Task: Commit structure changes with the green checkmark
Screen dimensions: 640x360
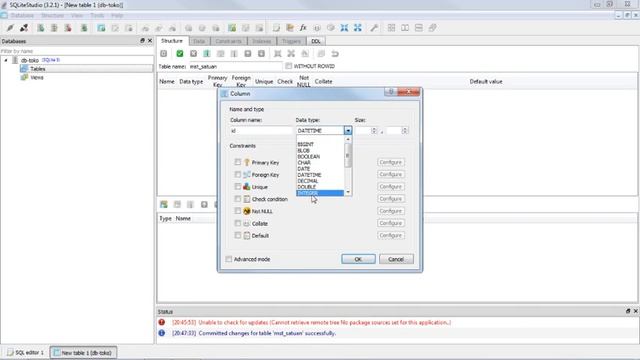Action: (x=180, y=53)
